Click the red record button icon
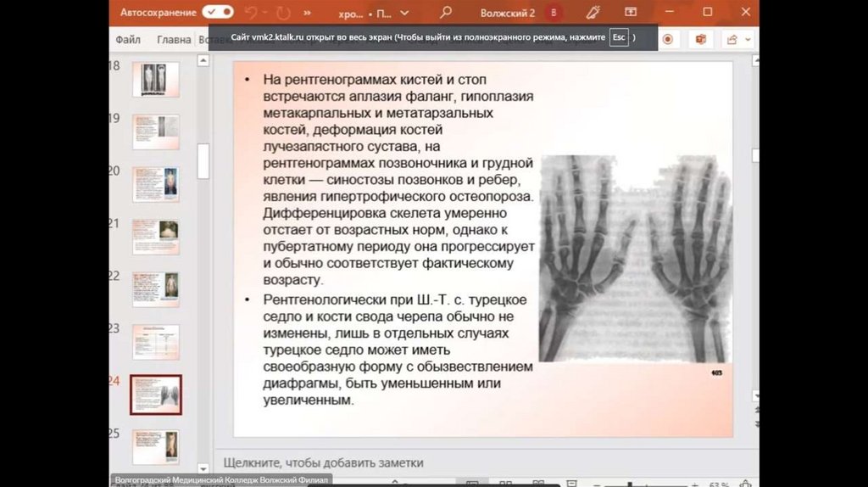Viewport: 868px width, 487px height. tap(668, 39)
